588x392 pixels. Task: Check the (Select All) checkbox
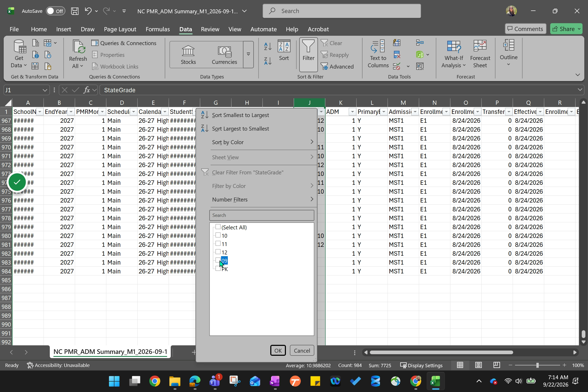218,227
